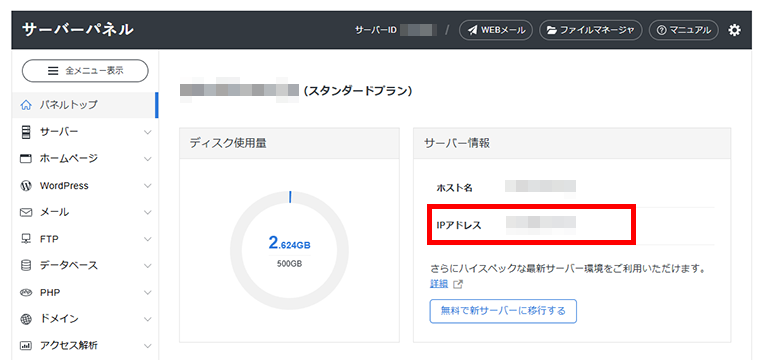Click the envelope icon beside メール

[26, 212]
